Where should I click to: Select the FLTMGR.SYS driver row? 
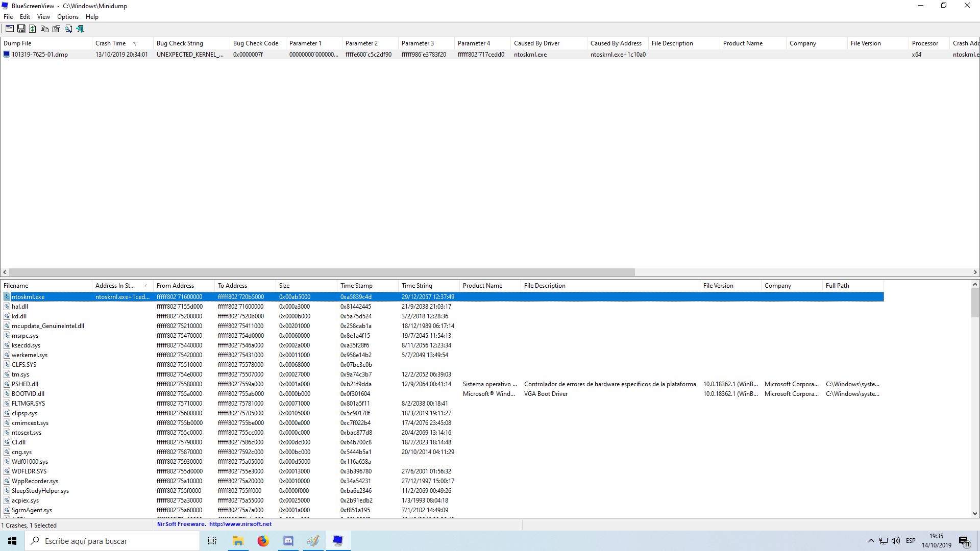pyautogui.click(x=442, y=404)
